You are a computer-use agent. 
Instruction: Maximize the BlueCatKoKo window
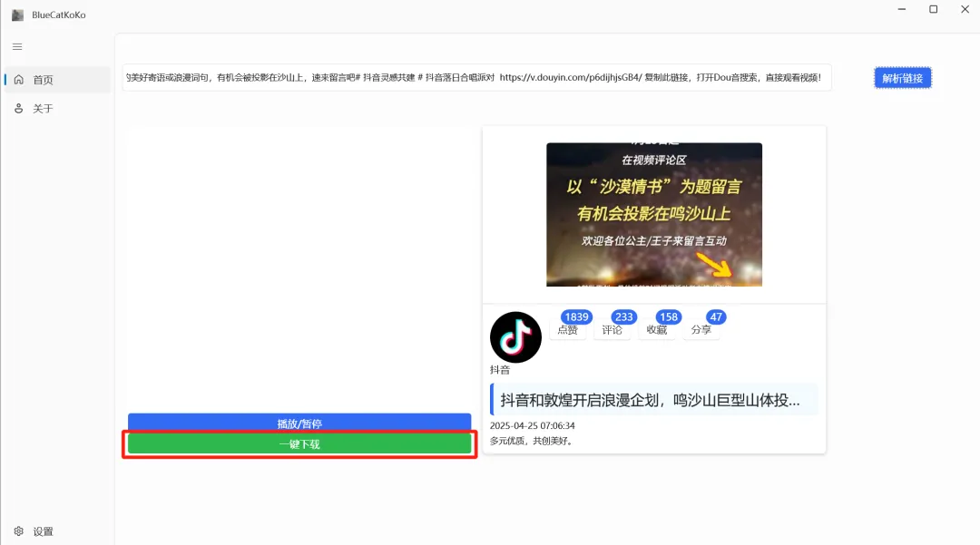click(x=933, y=9)
